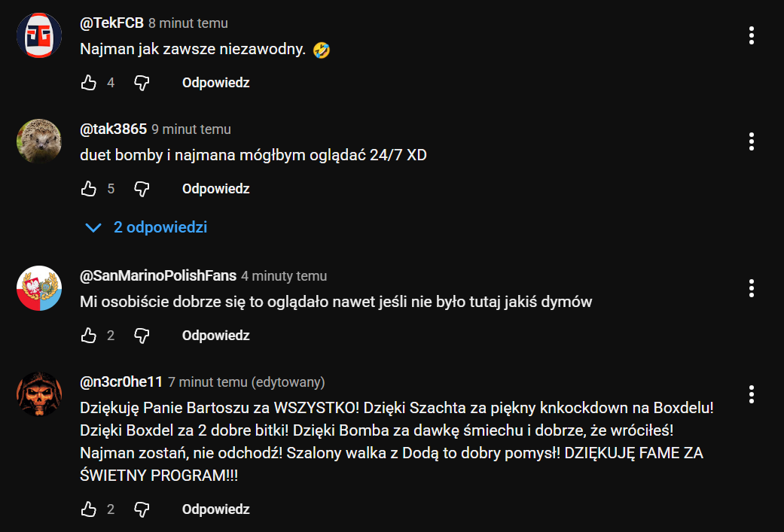This screenshot has width=784, height=532.
Task: Expand the 2 odpowiedzi replies thread
Action: tap(146, 227)
